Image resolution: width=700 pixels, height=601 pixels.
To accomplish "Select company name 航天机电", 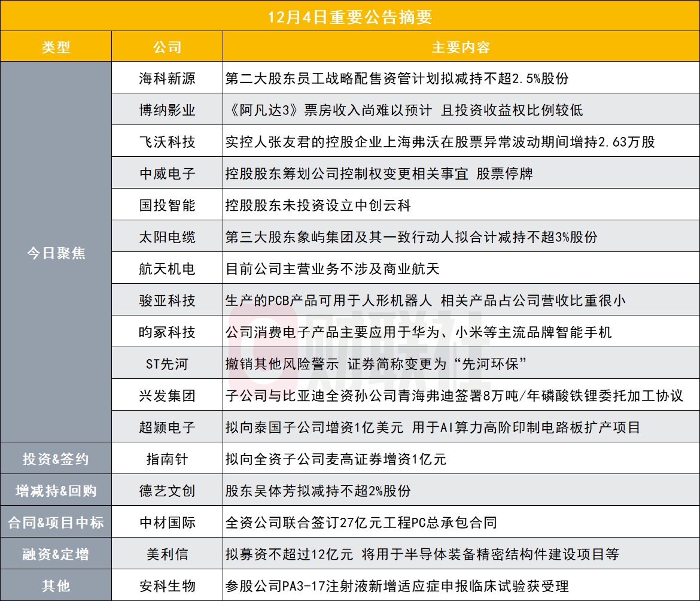I will coord(167,269).
